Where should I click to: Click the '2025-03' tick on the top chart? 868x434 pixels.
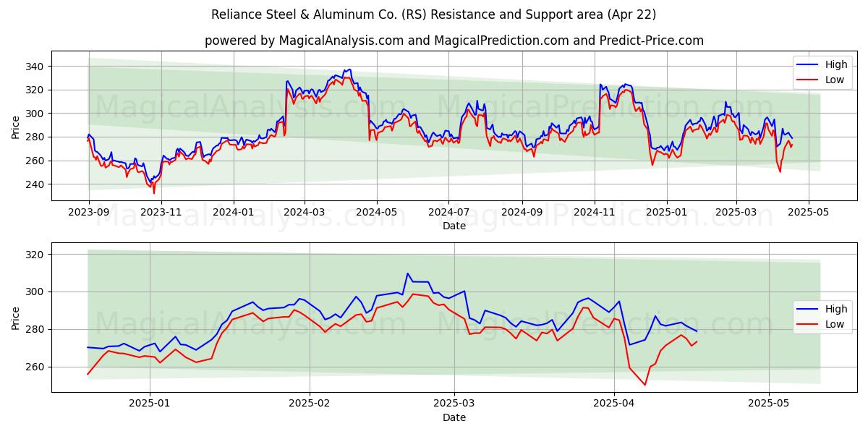[x=736, y=213]
